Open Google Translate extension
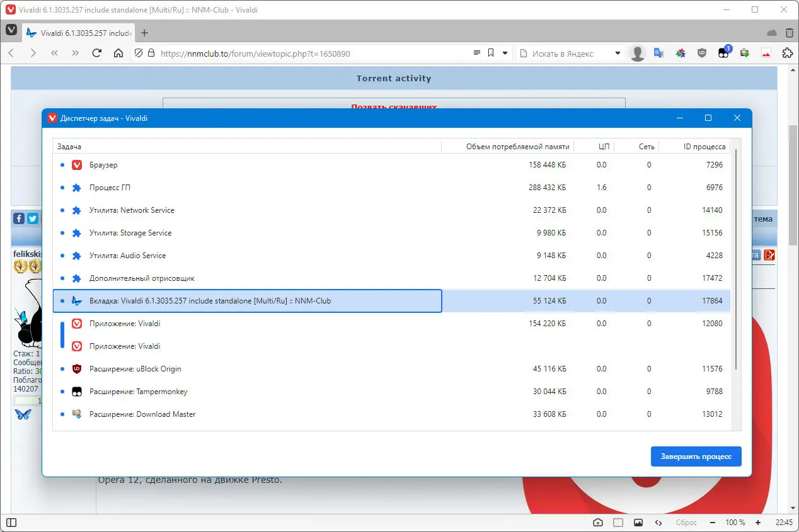 click(659, 54)
